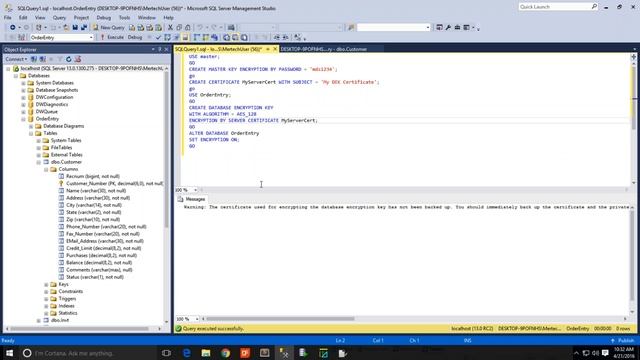Image resolution: width=640 pixels, height=360 pixels.
Task: Expand the Indexes folder
Action: (x=46, y=306)
